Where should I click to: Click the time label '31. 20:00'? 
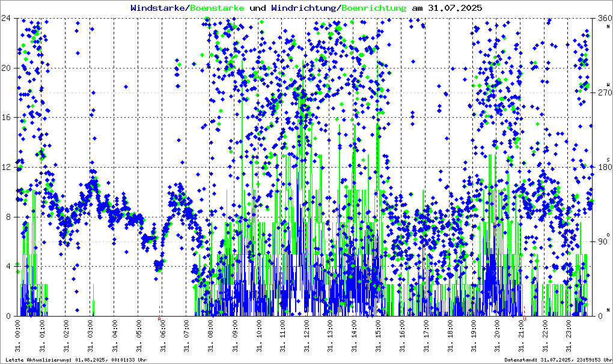click(x=498, y=336)
